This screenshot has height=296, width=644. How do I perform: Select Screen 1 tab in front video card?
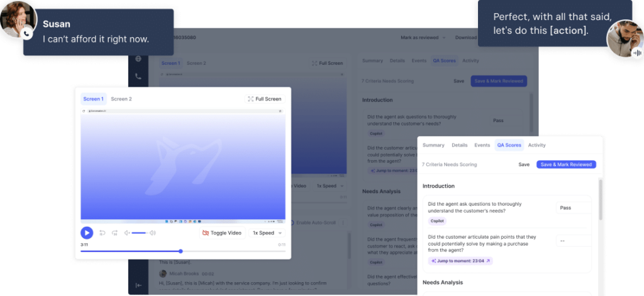(93, 99)
